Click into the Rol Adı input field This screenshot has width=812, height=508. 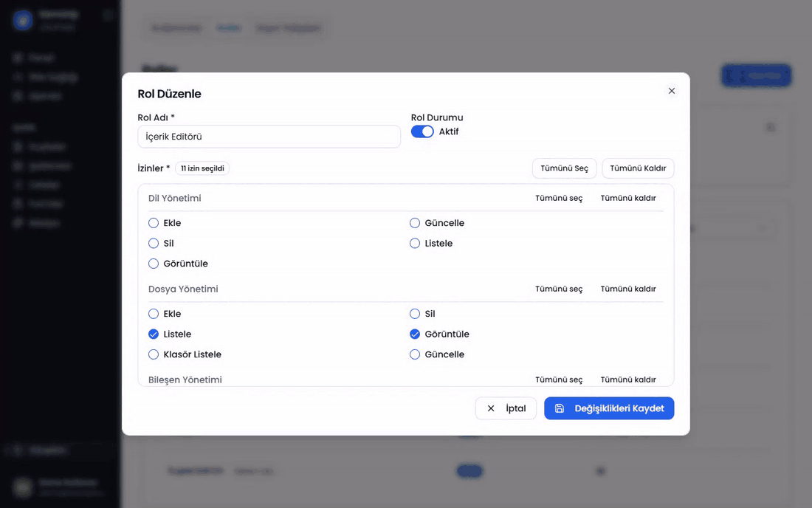269,137
